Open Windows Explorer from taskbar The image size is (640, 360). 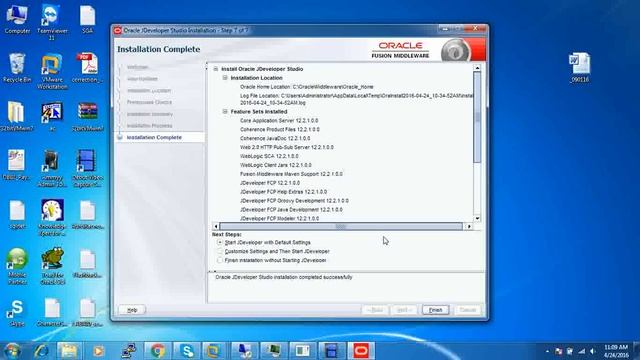point(69,351)
